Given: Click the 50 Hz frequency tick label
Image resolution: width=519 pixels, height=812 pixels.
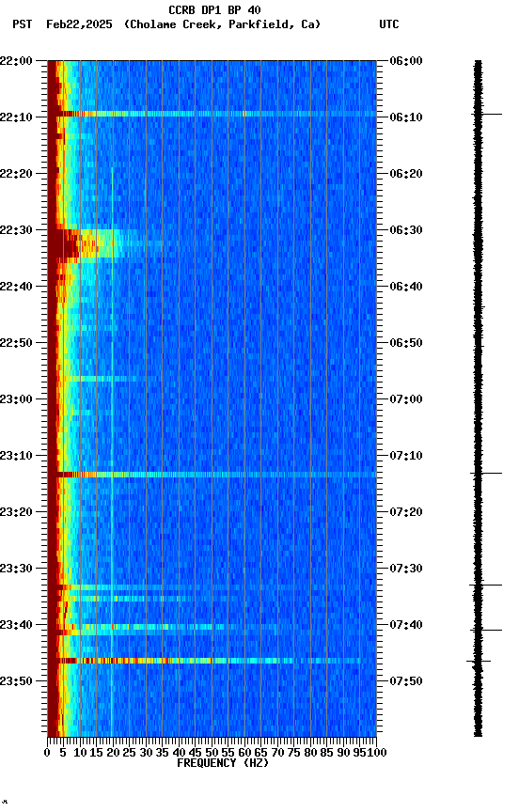Looking at the screenshot, I should tap(212, 753).
